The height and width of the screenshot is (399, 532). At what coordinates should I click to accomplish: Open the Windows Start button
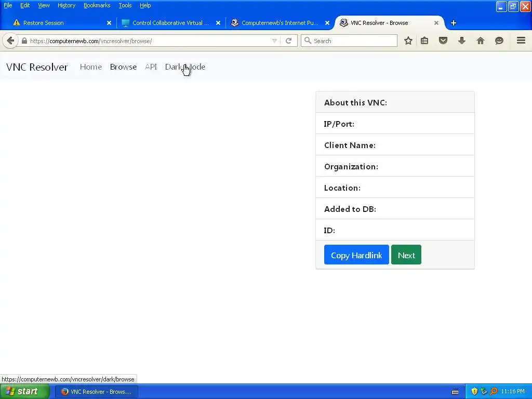[x=25, y=392]
